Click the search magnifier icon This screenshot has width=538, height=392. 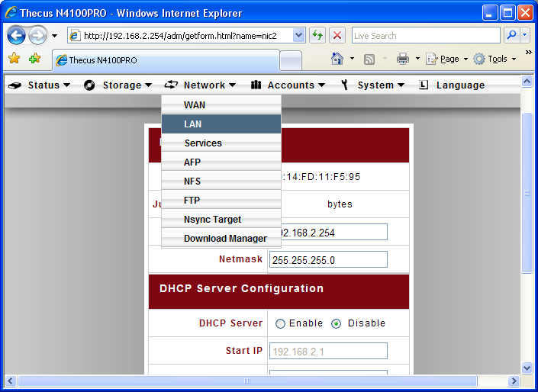511,35
